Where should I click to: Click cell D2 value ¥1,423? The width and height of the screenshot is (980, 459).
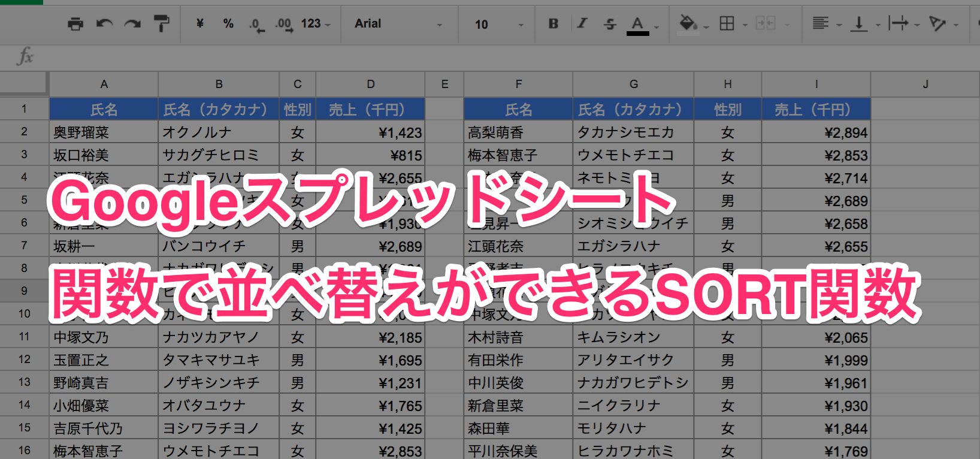[x=371, y=132]
